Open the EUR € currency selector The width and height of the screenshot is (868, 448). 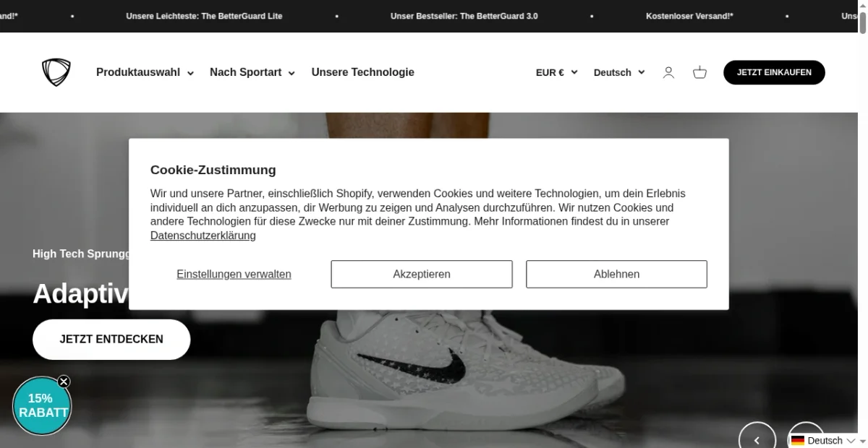557,72
